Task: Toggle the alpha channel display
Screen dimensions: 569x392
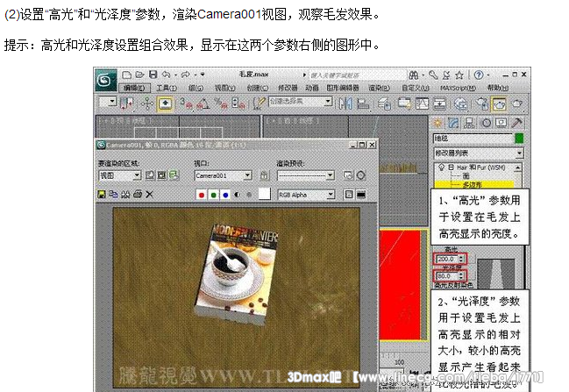Action: click(x=238, y=194)
